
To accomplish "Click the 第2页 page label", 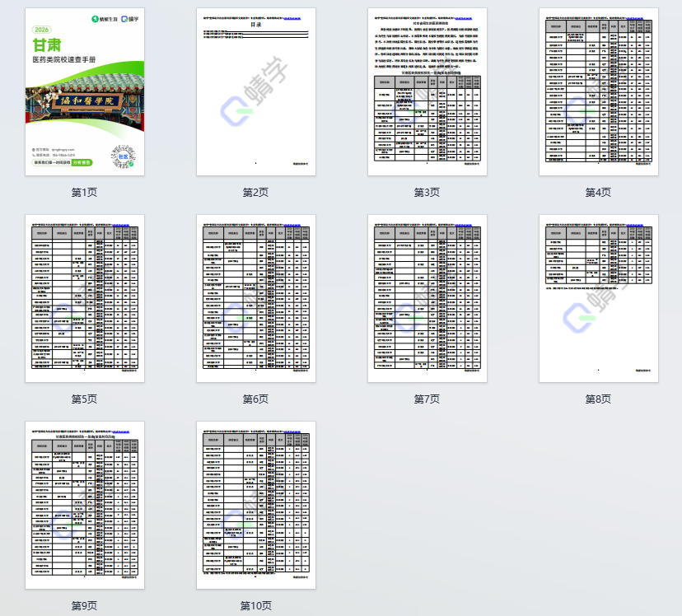I will coord(255,193).
